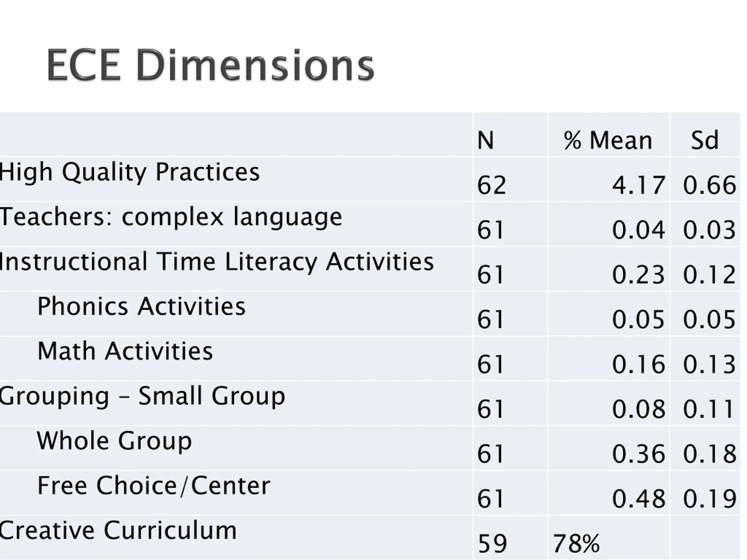Screen dimensions: 747x560
Task: Select the Whole Group row label
Action: pos(114,441)
